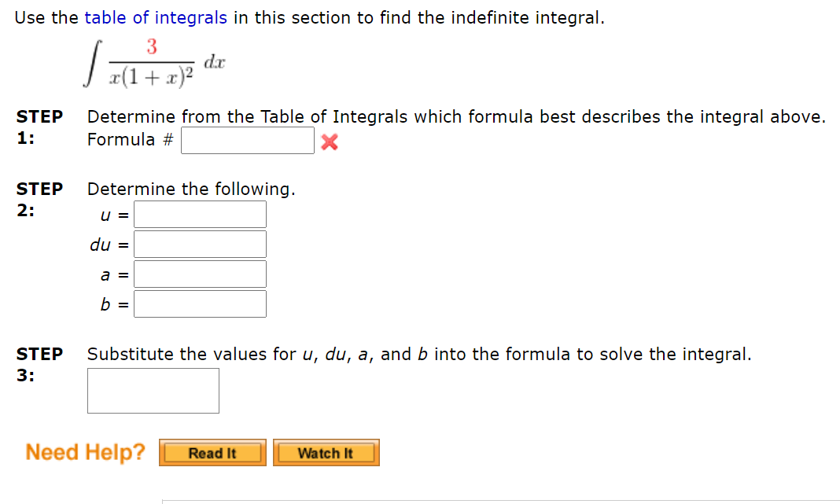The width and height of the screenshot is (840, 504).
Task: Click the Need Help? orange label
Action: (x=84, y=451)
